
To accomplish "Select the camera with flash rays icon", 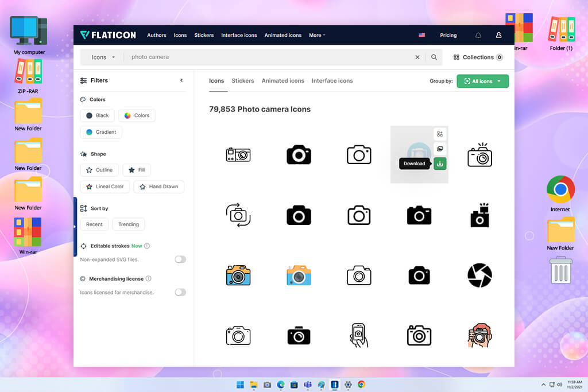I will [479, 155].
